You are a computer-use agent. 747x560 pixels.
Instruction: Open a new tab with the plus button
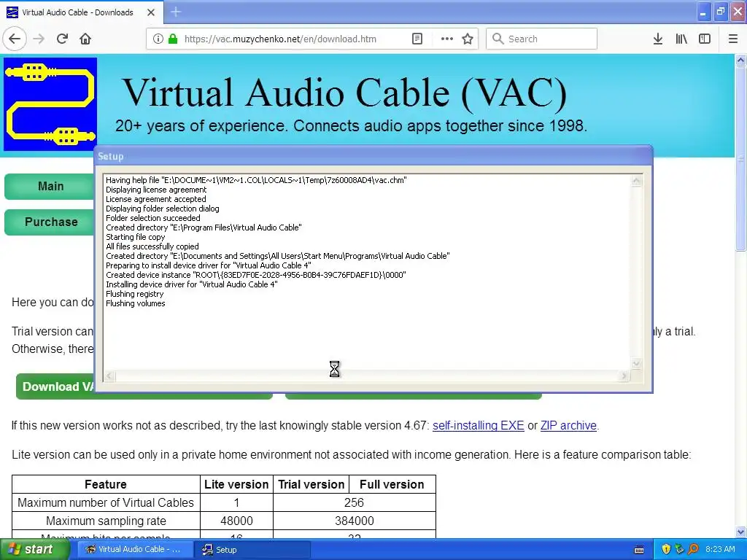click(176, 12)
